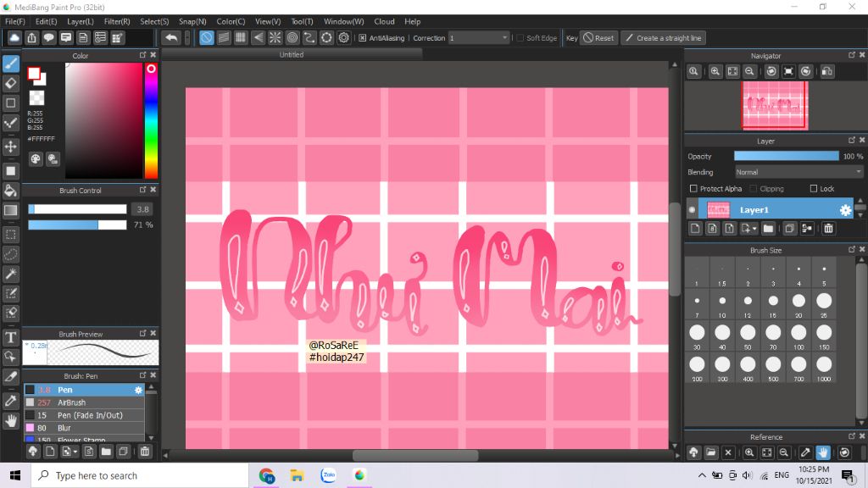Toggle Layer1 visibility dot
The width and height of the screenshot is (868, 488).
coord(692,210)
